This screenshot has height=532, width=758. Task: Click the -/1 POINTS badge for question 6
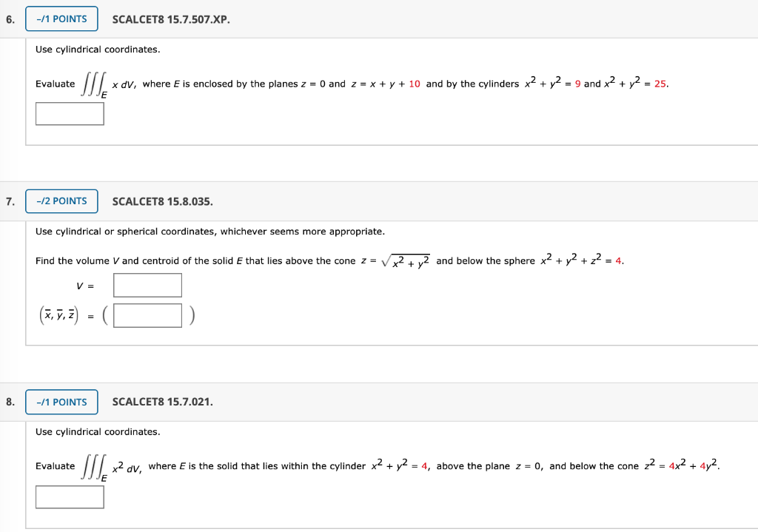(61, 18)
